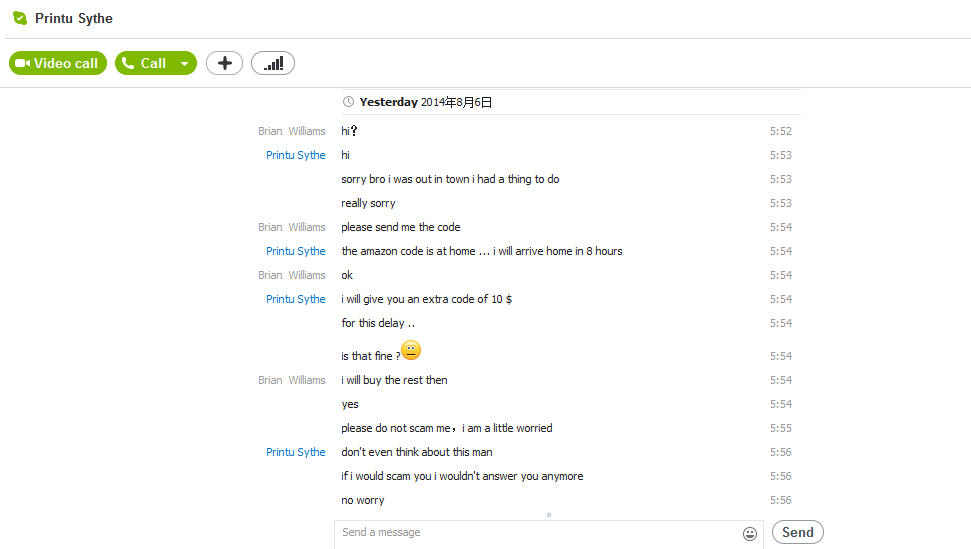This screenshot has height=549, width=971.
Task: Click the video camera icon in Video call
Action: click(23, 63)
